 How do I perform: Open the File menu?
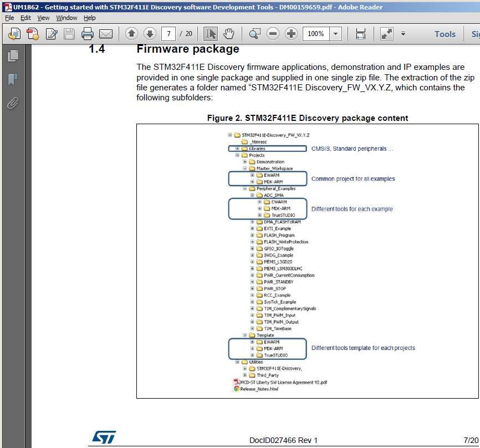point(9,18)
